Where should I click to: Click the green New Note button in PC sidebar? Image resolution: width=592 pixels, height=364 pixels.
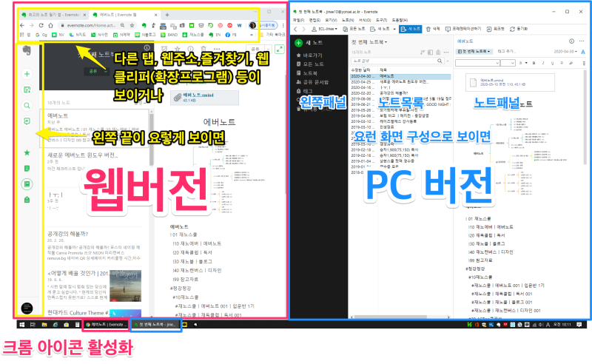pyautogui.click(x=299, y=43)
